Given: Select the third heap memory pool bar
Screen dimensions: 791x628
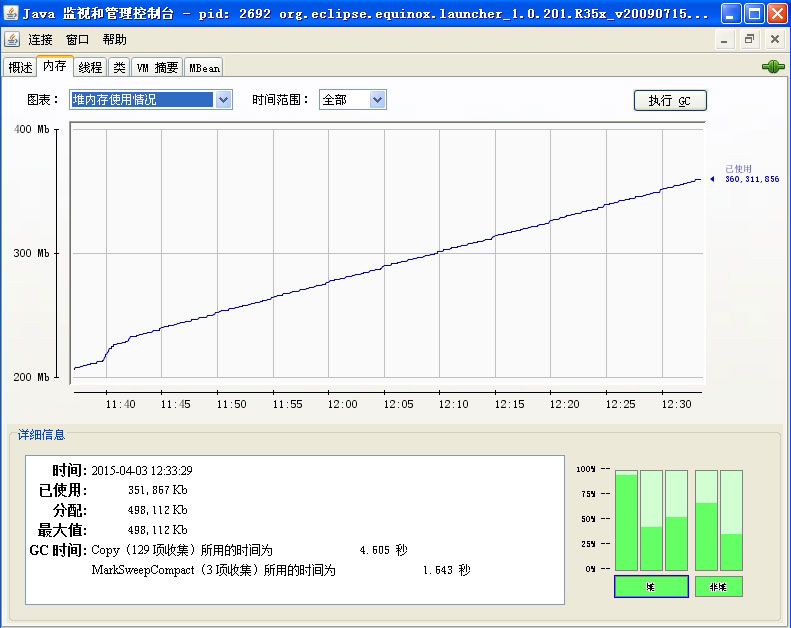Looking at the screenshot, I should pyautogui.click(x=676, y=520).
